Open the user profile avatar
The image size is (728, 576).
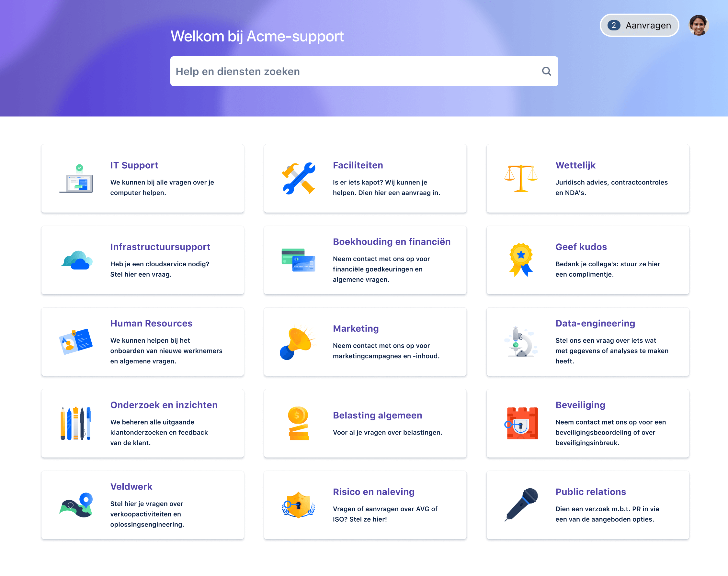click(698, 25)
